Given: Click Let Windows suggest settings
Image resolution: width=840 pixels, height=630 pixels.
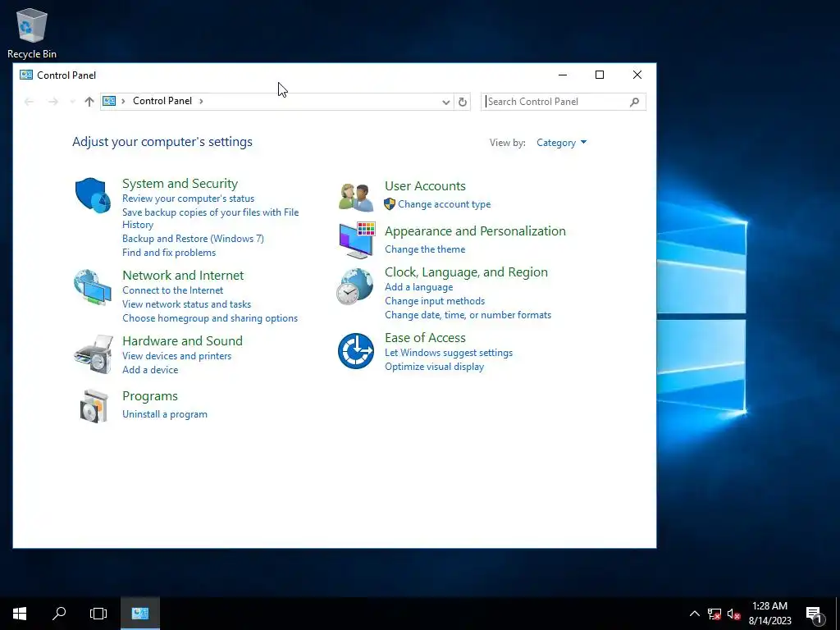Looking at the screenshot, I should tap(449, 353).
